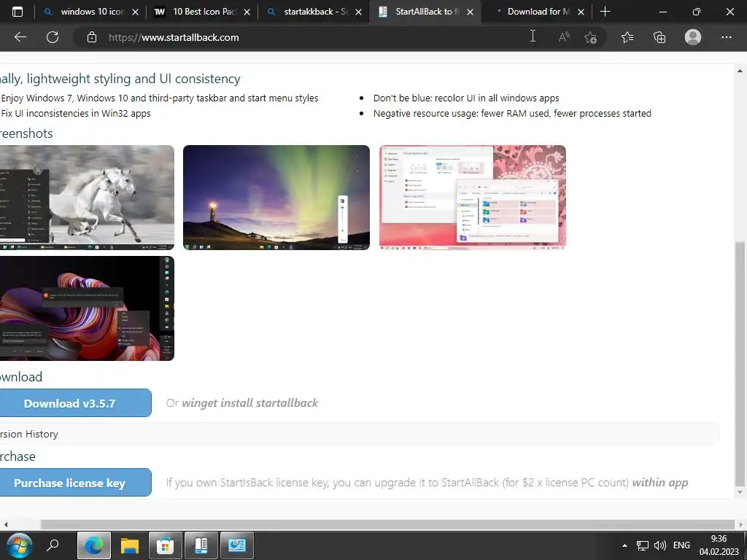Show hidden system tray icons

point(624,545)
